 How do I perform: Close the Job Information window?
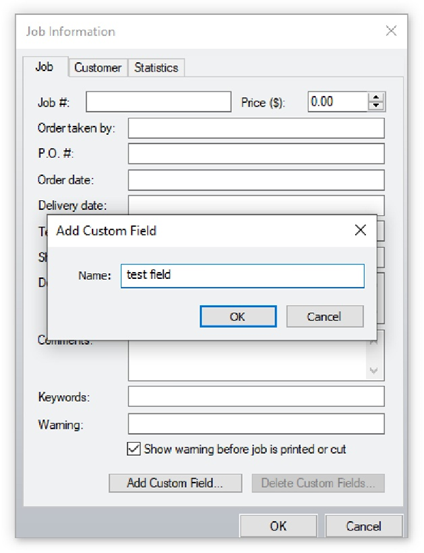391,31
